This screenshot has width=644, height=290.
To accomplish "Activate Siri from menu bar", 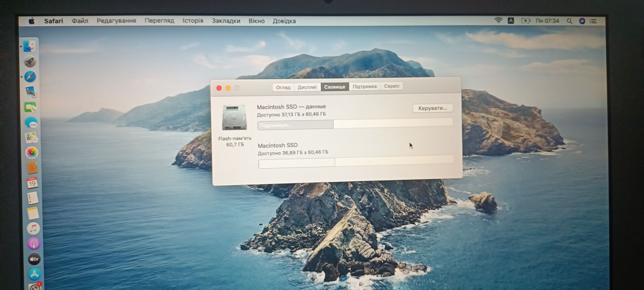I will [x=582, y=21].
